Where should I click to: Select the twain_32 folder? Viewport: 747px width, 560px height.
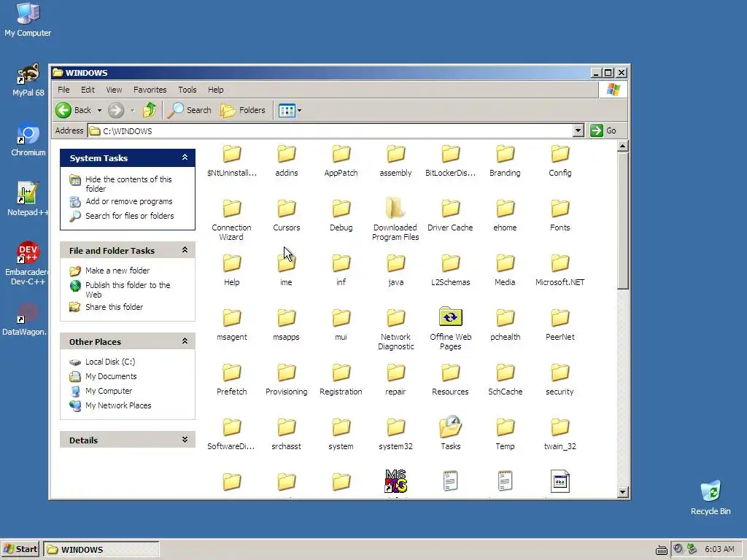pyautogui.click(x=560, y=433)
